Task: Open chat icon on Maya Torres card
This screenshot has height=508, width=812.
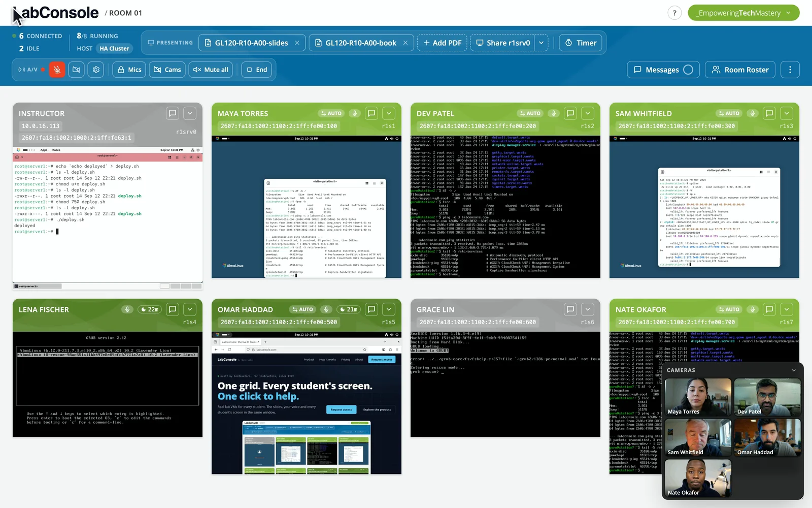Action: pos(371,113)
